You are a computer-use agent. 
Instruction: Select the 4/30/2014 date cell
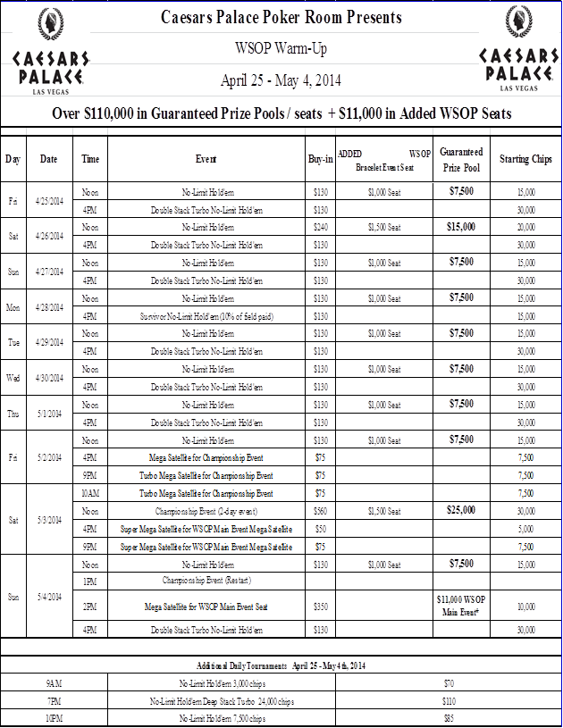pyautogui.click(x=49, y=378)
